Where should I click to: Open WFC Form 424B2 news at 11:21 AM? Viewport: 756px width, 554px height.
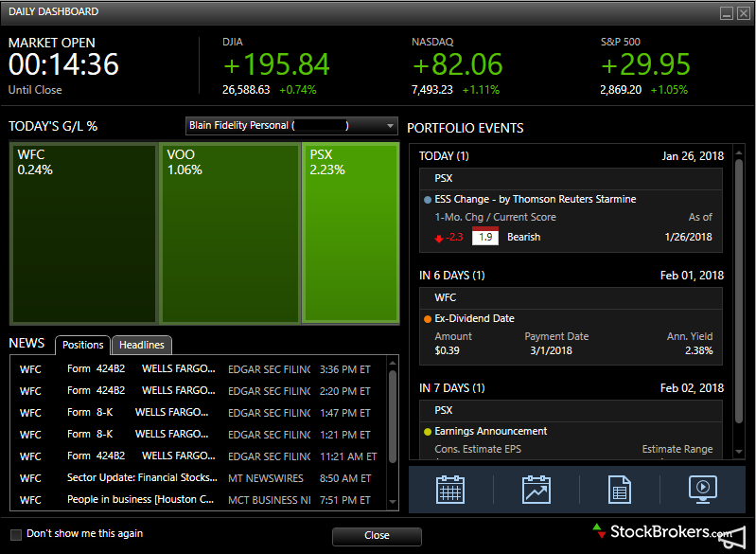(x=198, y=456)
